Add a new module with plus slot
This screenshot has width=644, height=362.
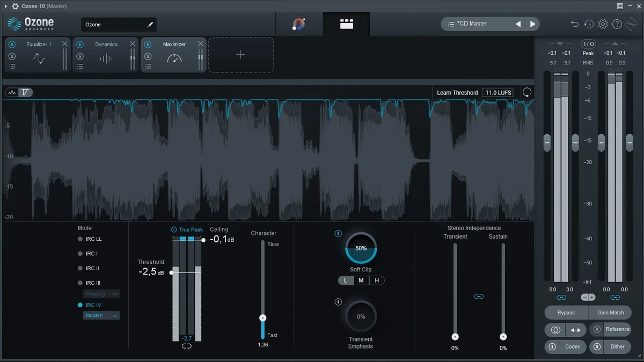click(241, 55)
